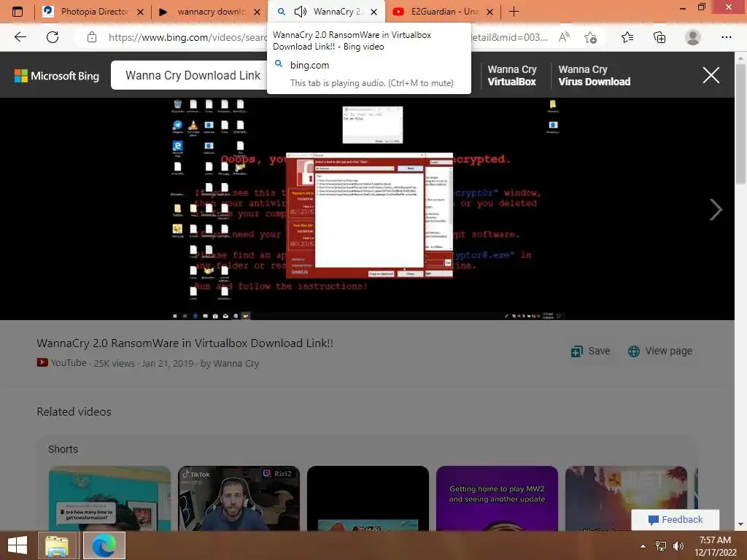The image size is (747, 560).
Task: Play the WannaCry video player
Action: click(x=368, y=209)
